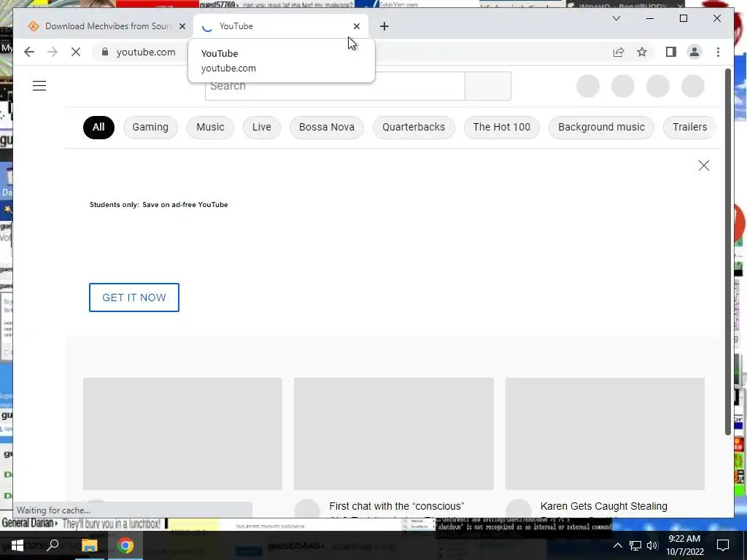
Task: Open the Chrome three-dot menu
Action: (x=718, y=52)
